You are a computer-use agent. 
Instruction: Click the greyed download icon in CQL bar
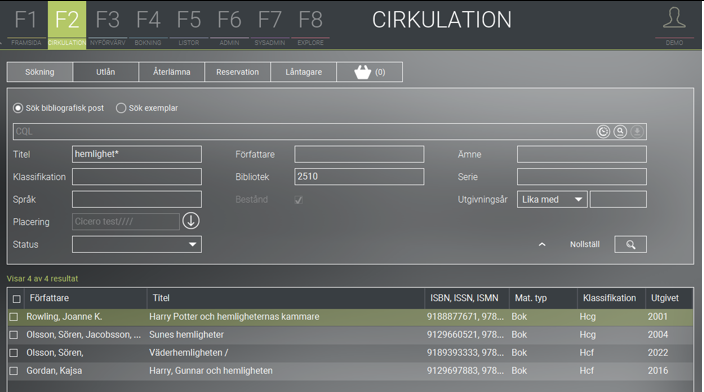[x=637, y=132]
